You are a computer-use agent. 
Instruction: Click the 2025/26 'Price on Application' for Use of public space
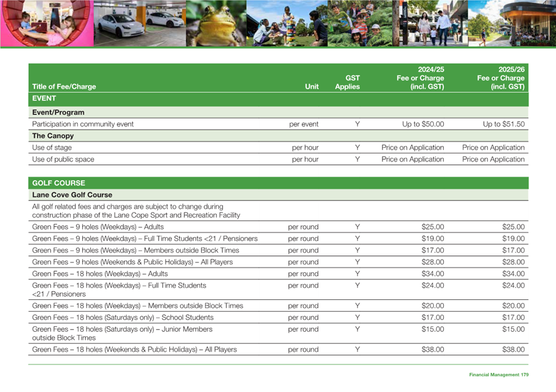coord(493,159)
